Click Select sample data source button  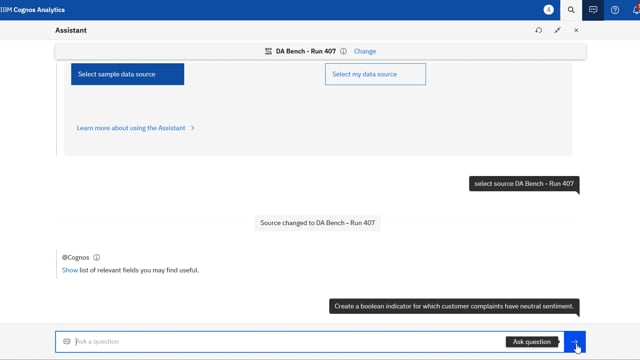(127, 74)
